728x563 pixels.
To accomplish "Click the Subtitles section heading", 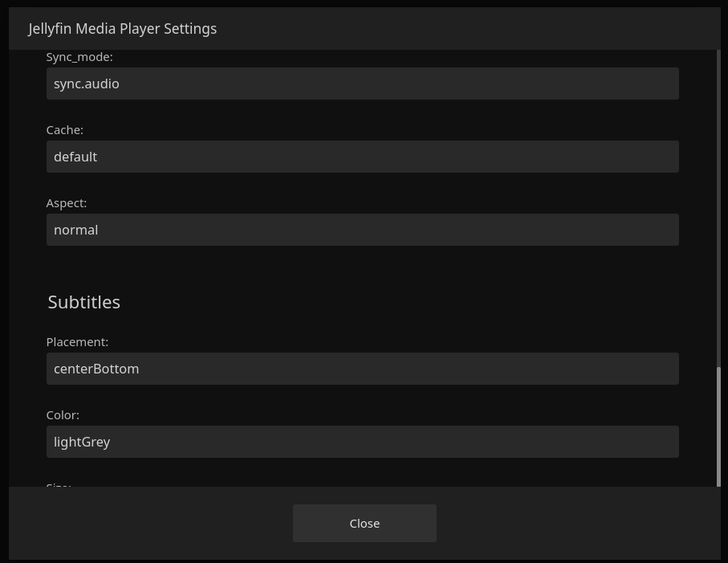I will point(83,301).
